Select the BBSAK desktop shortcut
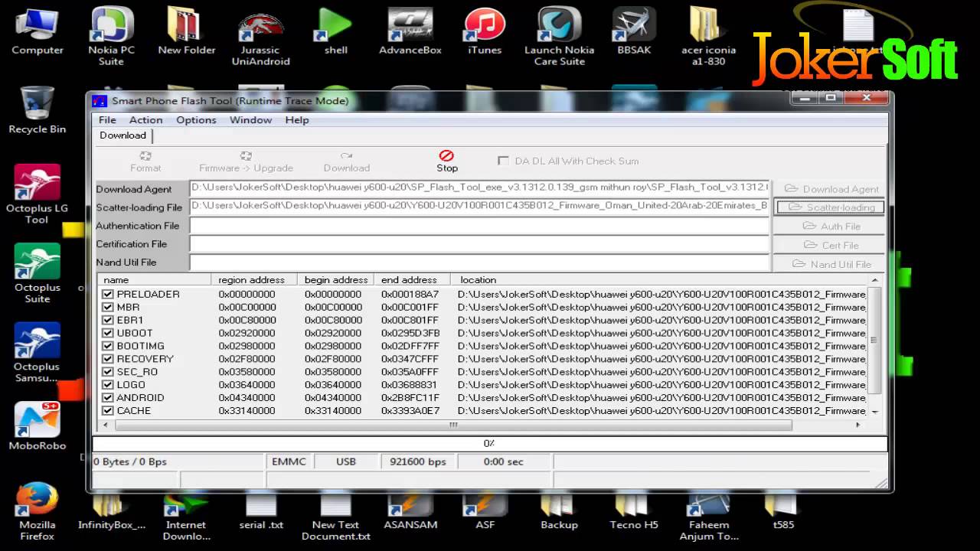Image resolution: width=980 pixels, height=551 pixels. (634, 31)
